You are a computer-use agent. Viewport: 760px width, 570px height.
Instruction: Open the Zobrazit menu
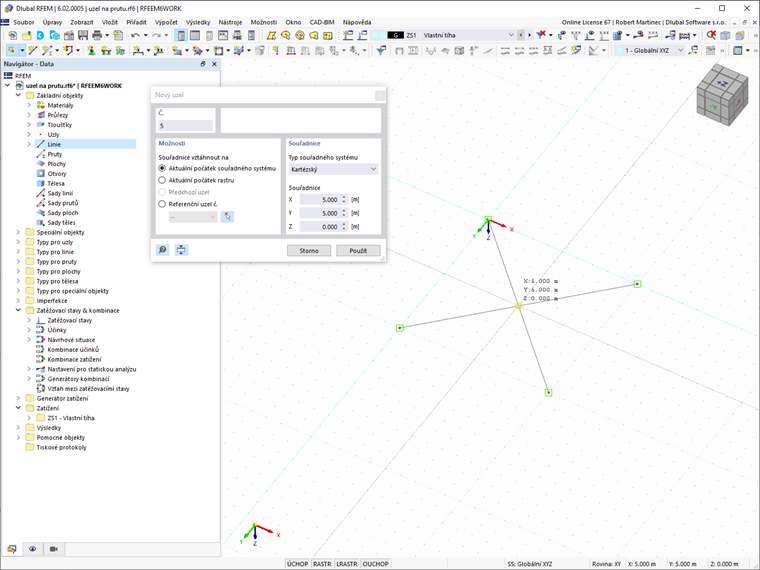click(x=81, y=22)
